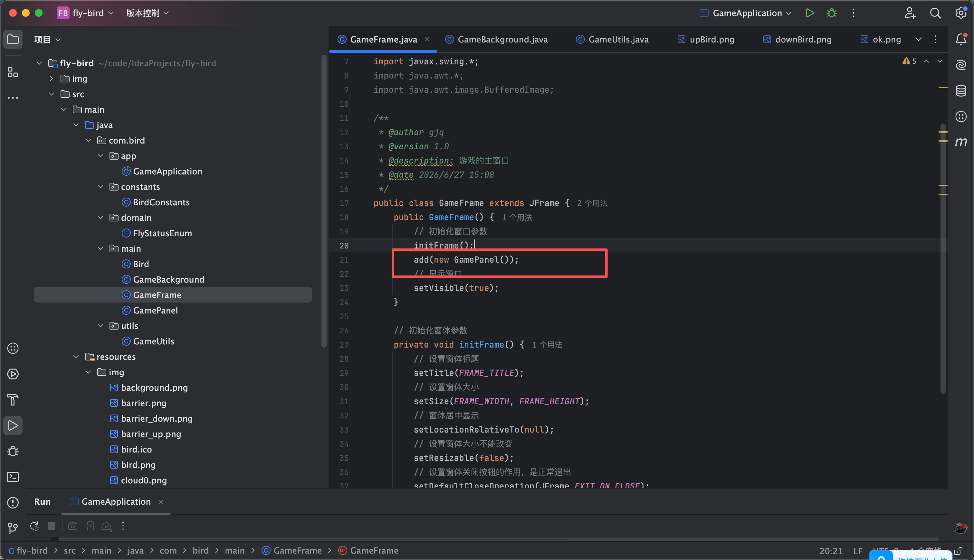Open the Debug tool window in left sidebar

pos(13,451)
